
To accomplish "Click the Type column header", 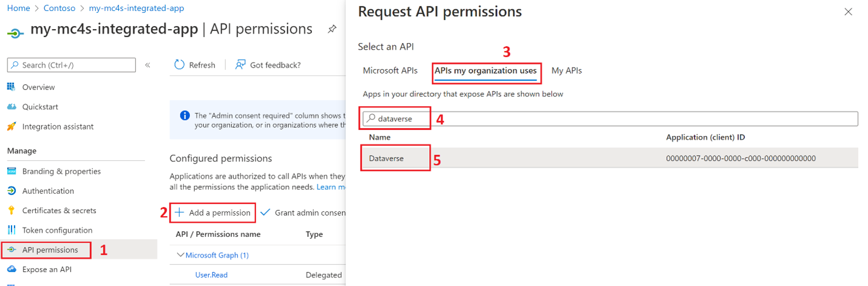I will [314, 234].
